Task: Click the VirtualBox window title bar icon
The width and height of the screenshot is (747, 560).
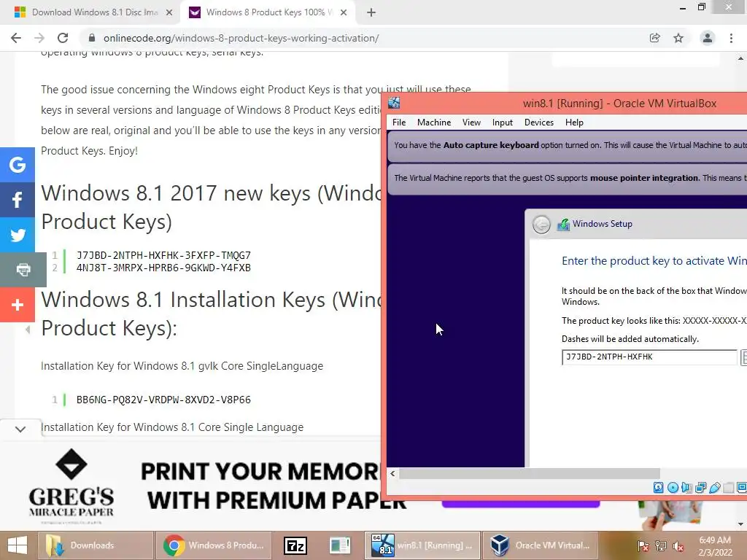Action: point(394,103)
